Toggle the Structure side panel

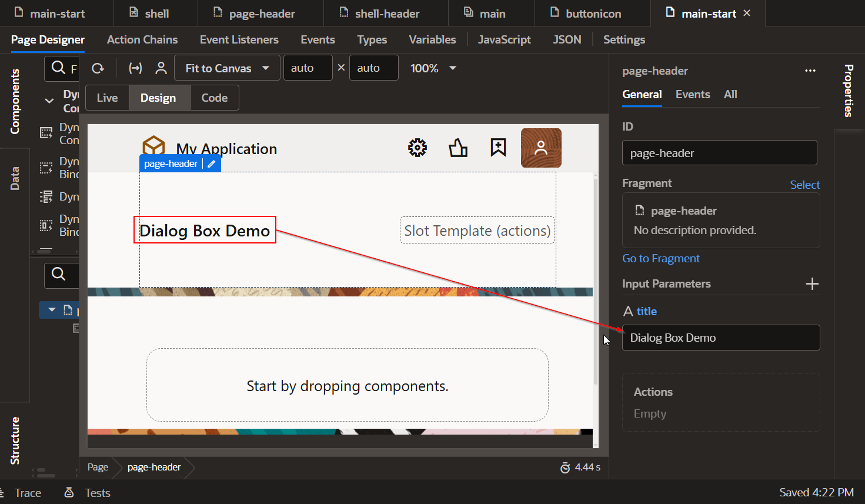click(x=15, y=440)
